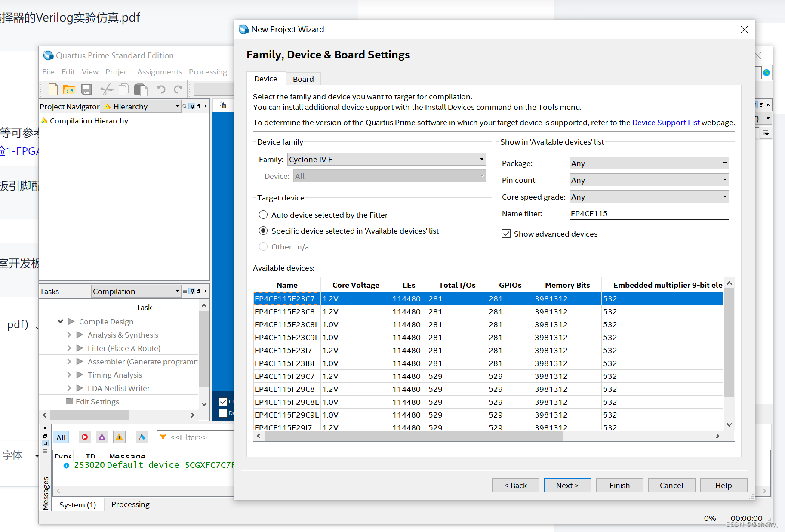785x532 pixels.
Task: Click the available devices horizontal scrollbar
Action: 413,436
